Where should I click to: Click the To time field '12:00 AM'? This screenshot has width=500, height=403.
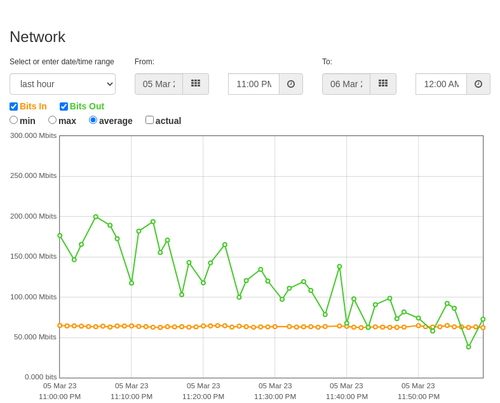tap(441, 84)
